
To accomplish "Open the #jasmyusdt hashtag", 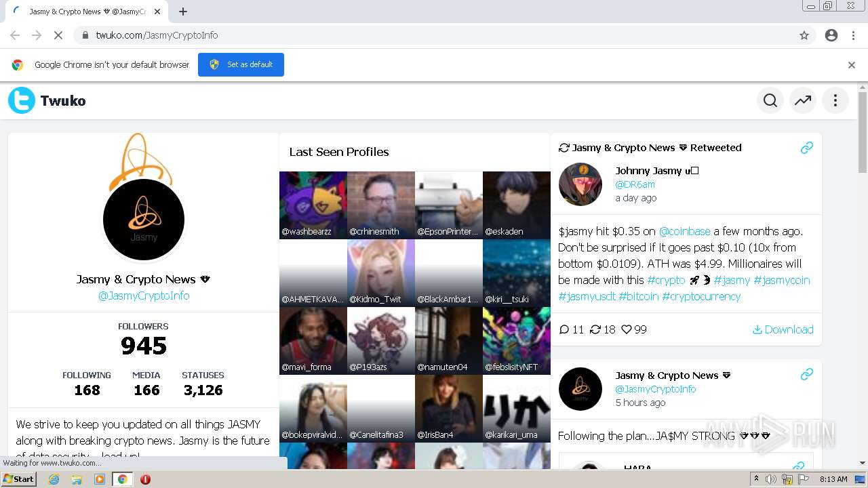I will tap(587, 296).
